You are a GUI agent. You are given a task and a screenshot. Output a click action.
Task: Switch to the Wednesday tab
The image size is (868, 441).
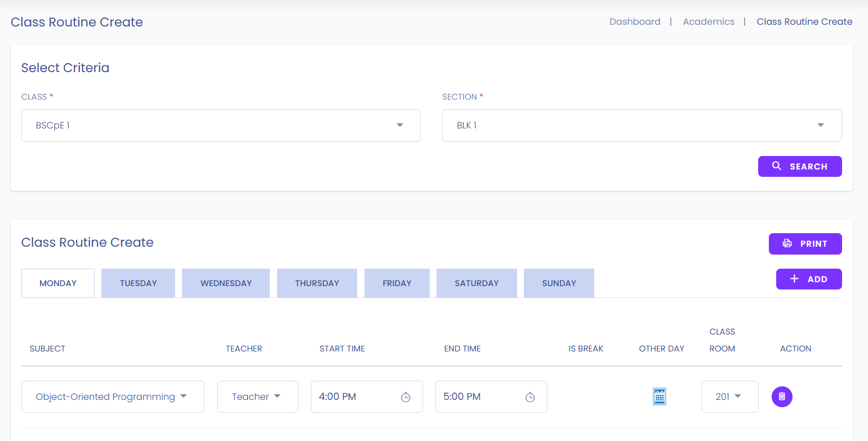click(x=226, y=283)
